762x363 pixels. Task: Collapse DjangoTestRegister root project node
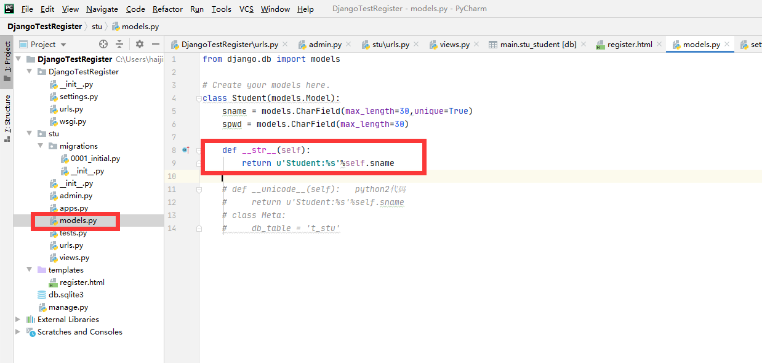pyautogui.click(x=18, y=59)
